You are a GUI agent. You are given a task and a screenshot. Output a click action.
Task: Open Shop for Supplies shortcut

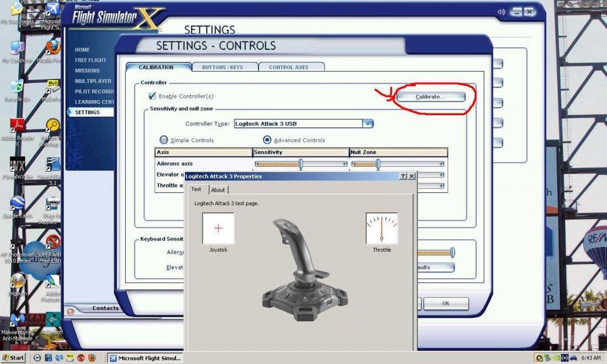click(x=51, y=210)
